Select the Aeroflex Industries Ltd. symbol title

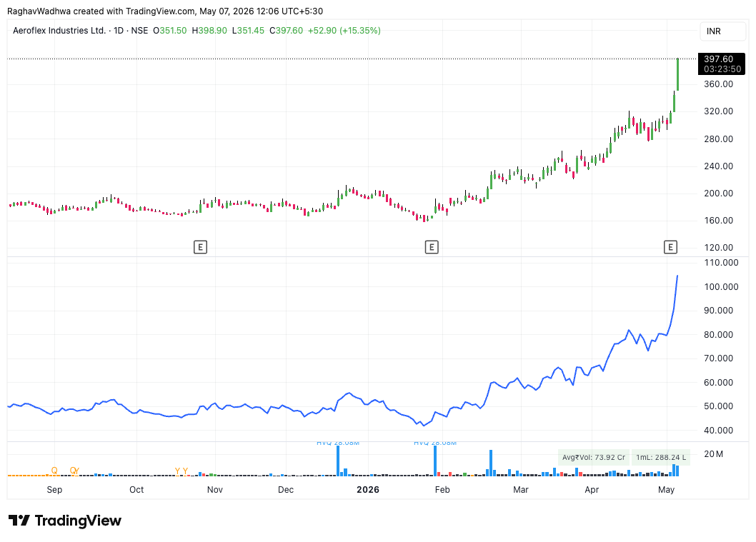59,31
